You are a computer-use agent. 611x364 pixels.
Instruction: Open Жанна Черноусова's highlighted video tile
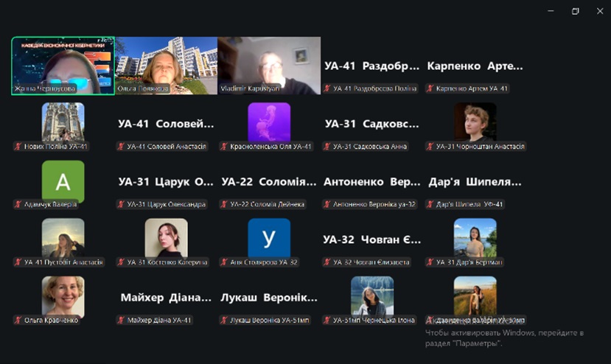[x=63, y=65]
